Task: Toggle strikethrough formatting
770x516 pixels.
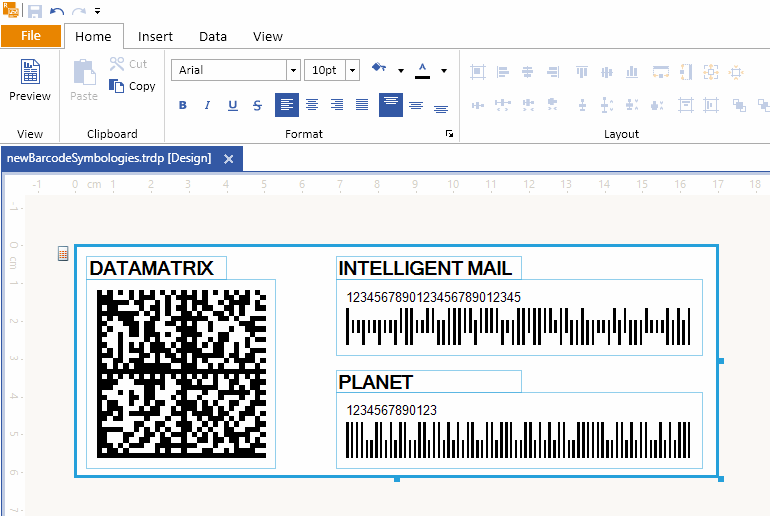Action: pyautogui.click(x=257, y=105)
